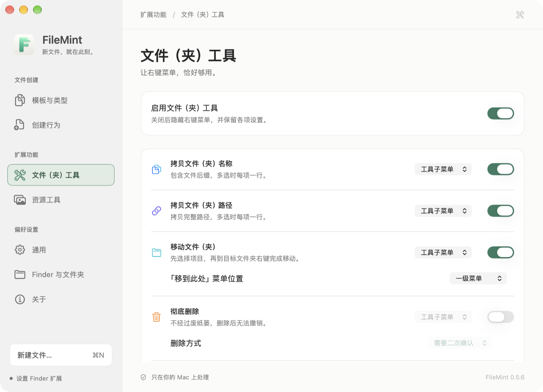Disable the 拷贝文件（夹）名称 switch
Image resolution: width=543 pixels, height=392 pixels.
501,169
